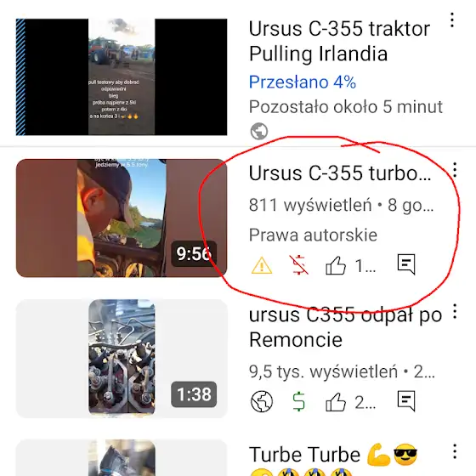This screenshot has width=476, height=476.
Task: Click the Prawa autorskie copyright label
Action: pos(313,235)
